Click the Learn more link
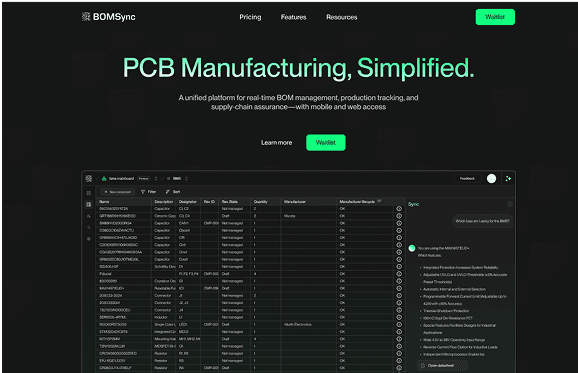 (276, 143)
